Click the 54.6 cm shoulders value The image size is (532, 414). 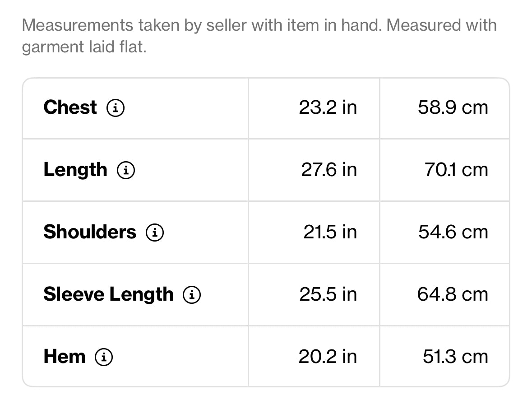(x=453, y=232)
